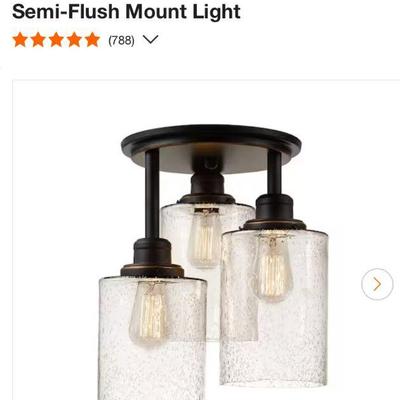Click the fourth orange rating star

click(x=74, y=40)
